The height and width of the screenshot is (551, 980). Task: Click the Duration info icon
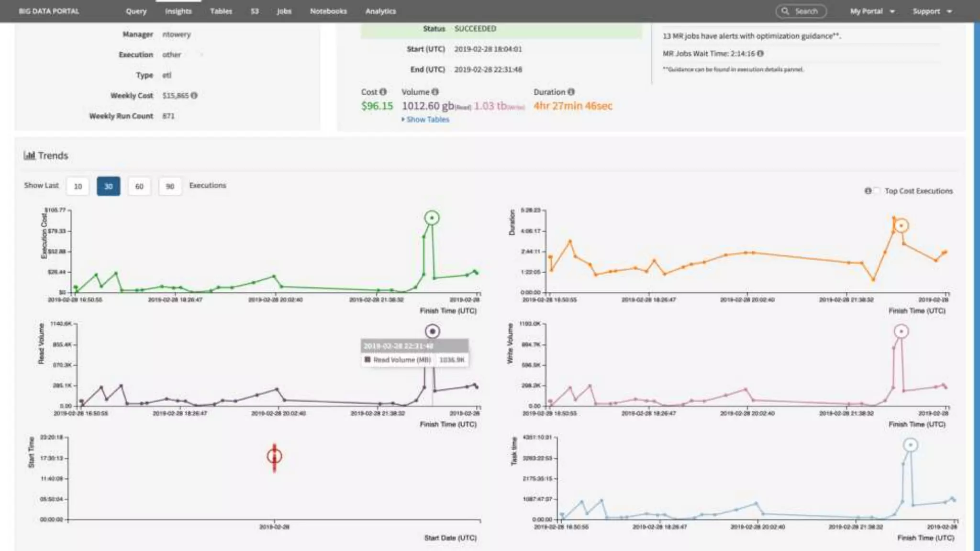pos(571,92)
